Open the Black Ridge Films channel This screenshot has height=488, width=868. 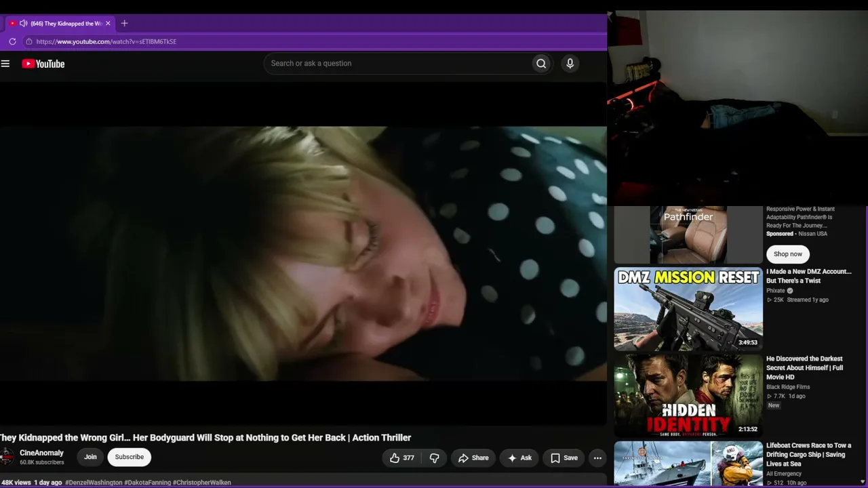click(788, 387)
